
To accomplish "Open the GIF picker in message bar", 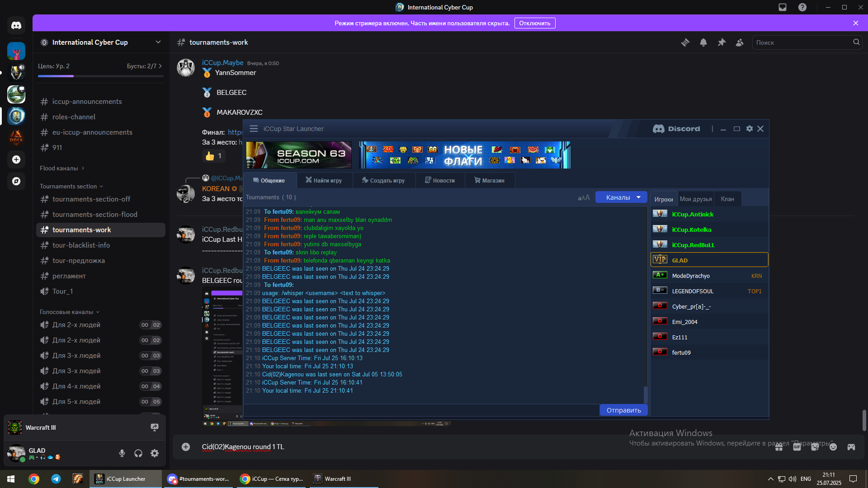I will [x=797, y=447].
